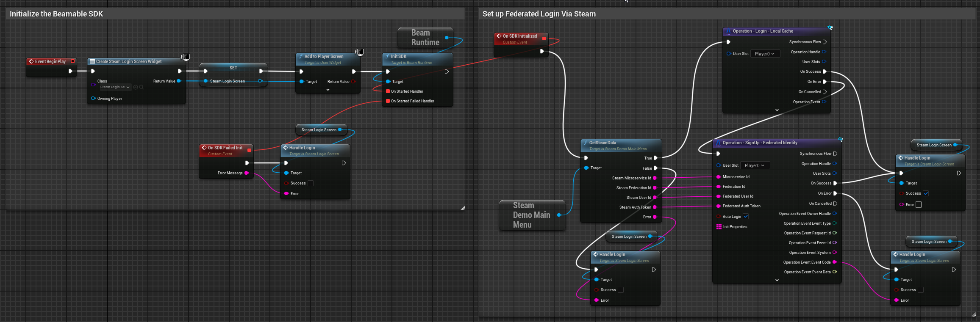Click gear icon on Operation - Login - Local Cache
Screen dimensions: 980x322
point(830,28)
